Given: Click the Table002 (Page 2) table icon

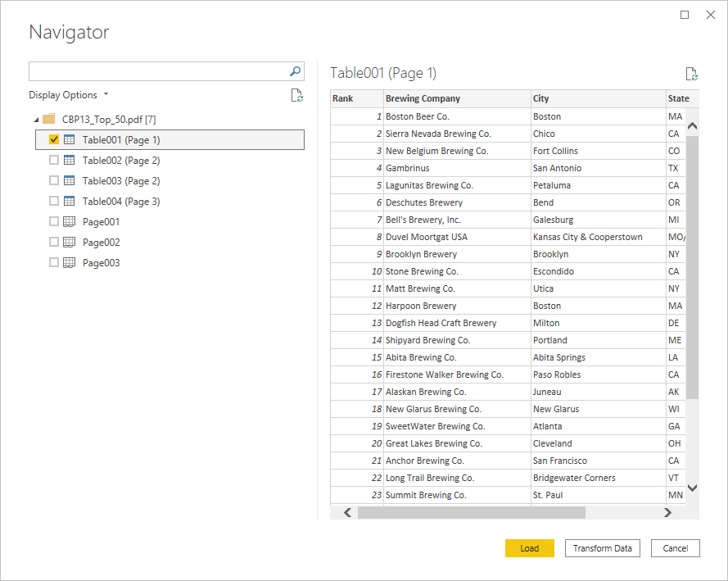Looking at the screenshot, I should tap(69, 160).
